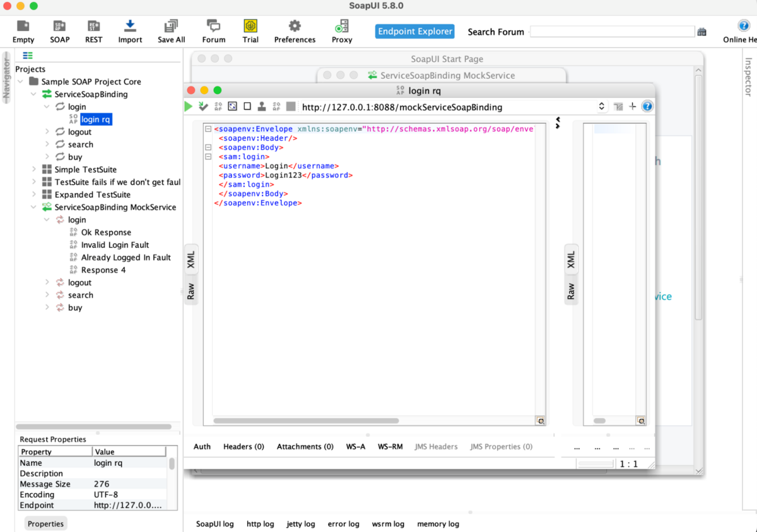Click the Navigator list view icon above Projects
Screen dimensions: 757x532
28,55
